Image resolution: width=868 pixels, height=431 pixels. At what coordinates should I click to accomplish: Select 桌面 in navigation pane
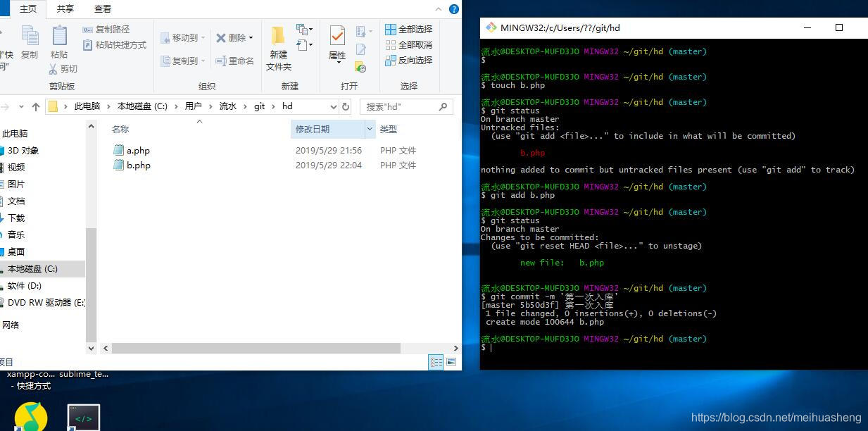[16, 251]
